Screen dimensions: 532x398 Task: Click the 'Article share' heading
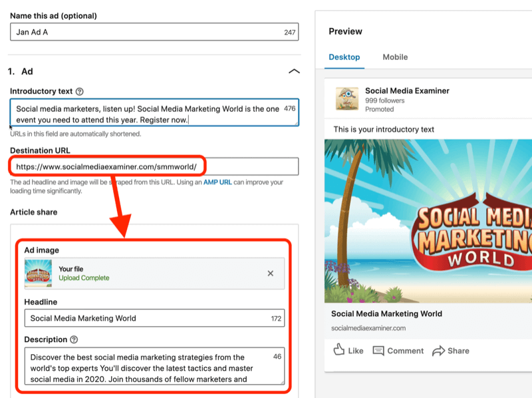[x=34, y=212]
